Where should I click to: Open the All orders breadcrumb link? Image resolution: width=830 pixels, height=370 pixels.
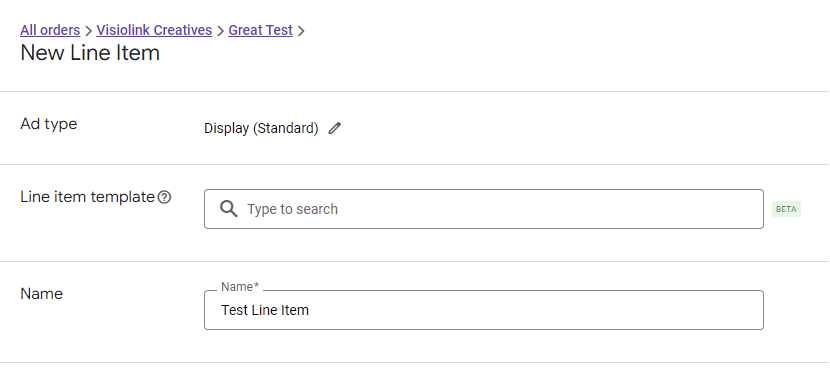click(x=50, y=30)
